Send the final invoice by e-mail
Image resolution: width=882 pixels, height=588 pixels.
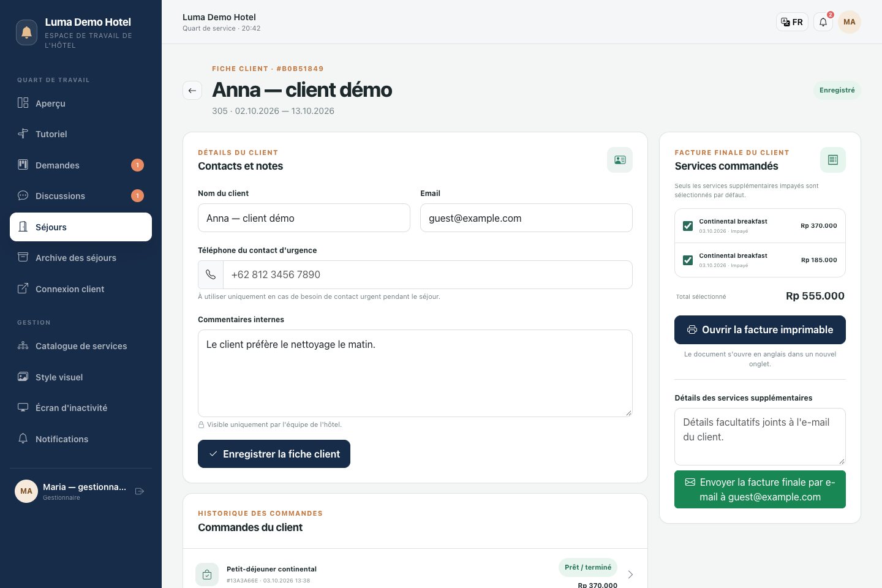[760, 489]
